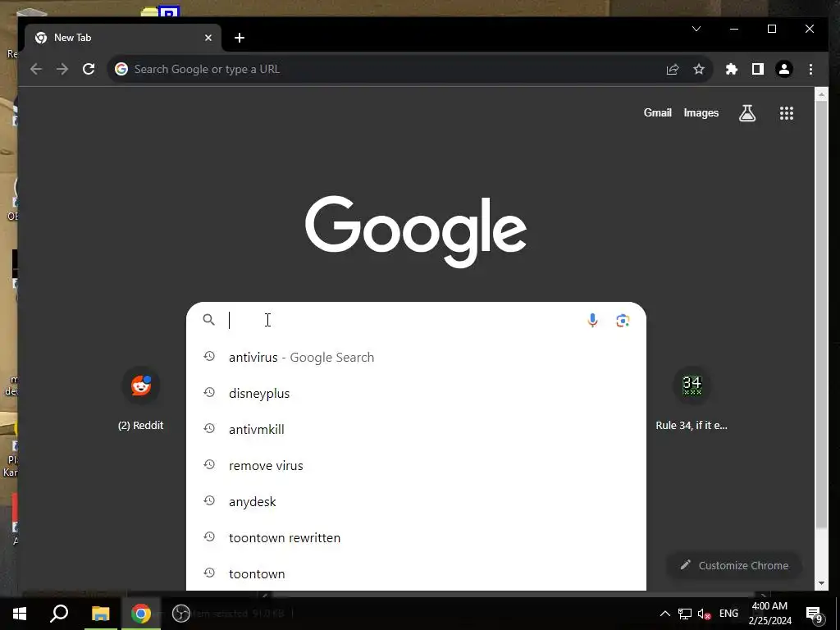
Task: Share this page from the address bar
Action: point(673,69)
